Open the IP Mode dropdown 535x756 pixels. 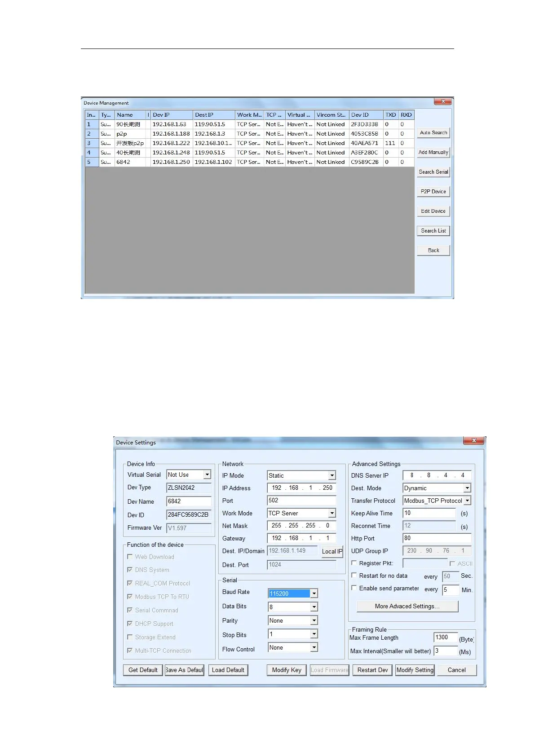(332, 476)
